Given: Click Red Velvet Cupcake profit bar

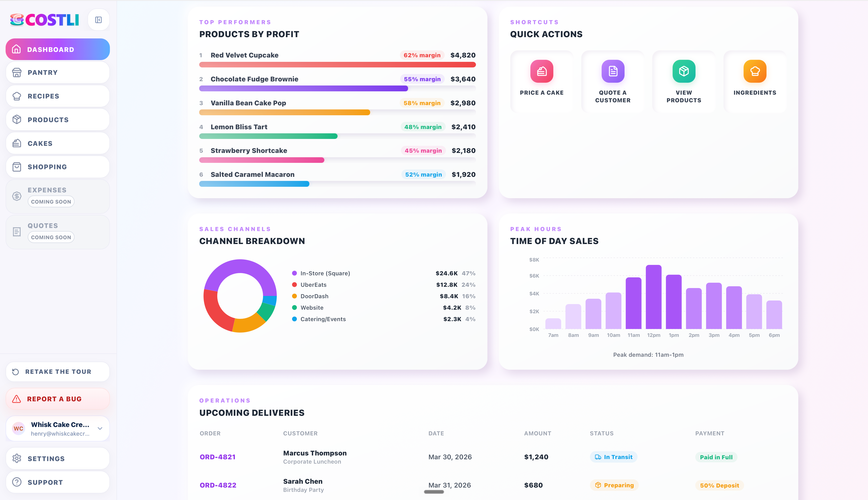Looking at the screenshot, I should click(337, 65).
